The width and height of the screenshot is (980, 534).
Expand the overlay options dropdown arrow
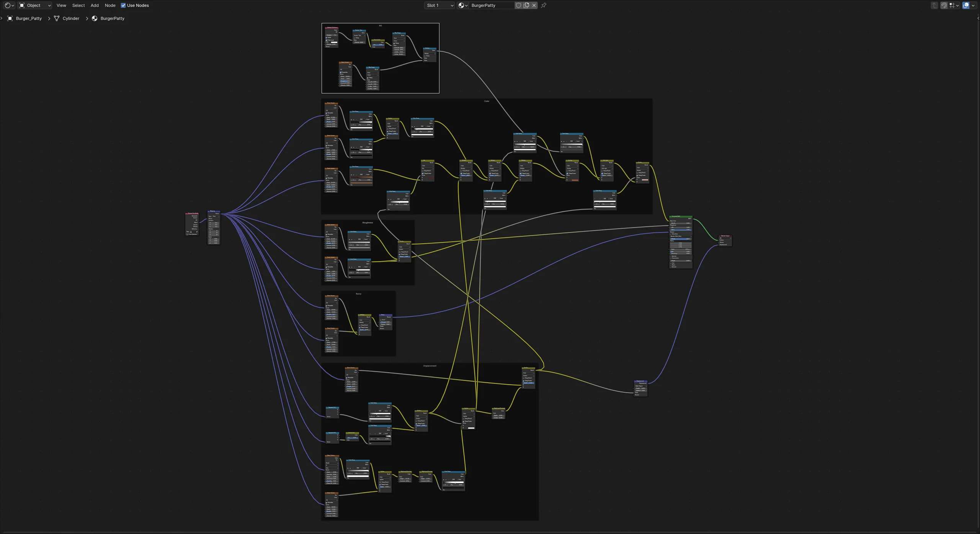(973, 5)
